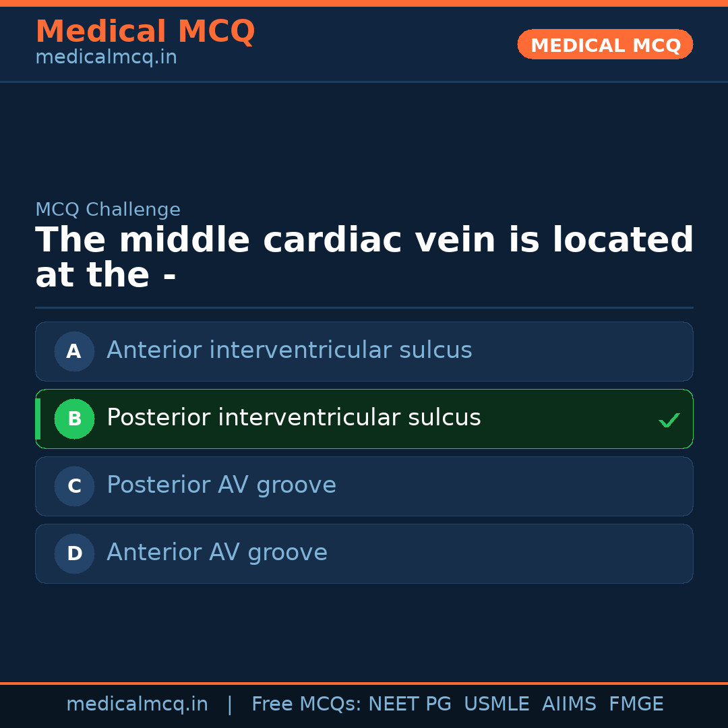Click the green checkmark on option B

(669, 419)
